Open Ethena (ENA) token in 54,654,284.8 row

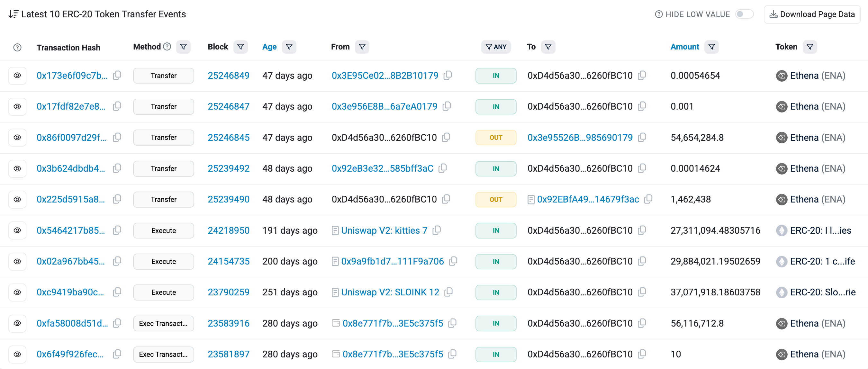click(x=818, y=138)
